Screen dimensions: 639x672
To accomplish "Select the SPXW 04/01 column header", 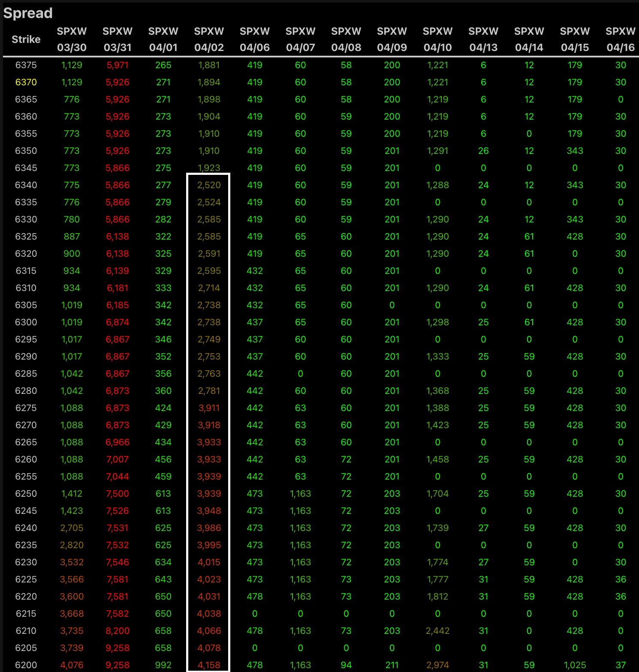I will [x=163, y=39].
